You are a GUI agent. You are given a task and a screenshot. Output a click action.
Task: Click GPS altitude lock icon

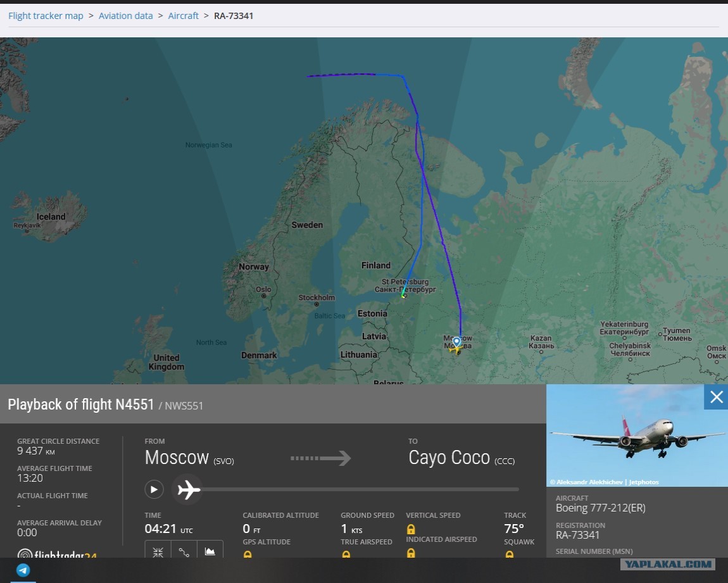[x=248, y=555]
